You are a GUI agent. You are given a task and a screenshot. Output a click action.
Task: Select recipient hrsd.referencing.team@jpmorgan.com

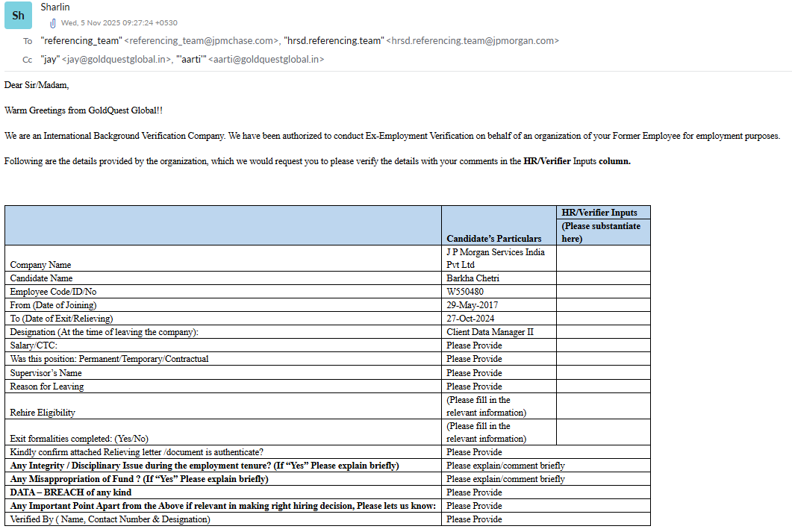tap(473, 41)
